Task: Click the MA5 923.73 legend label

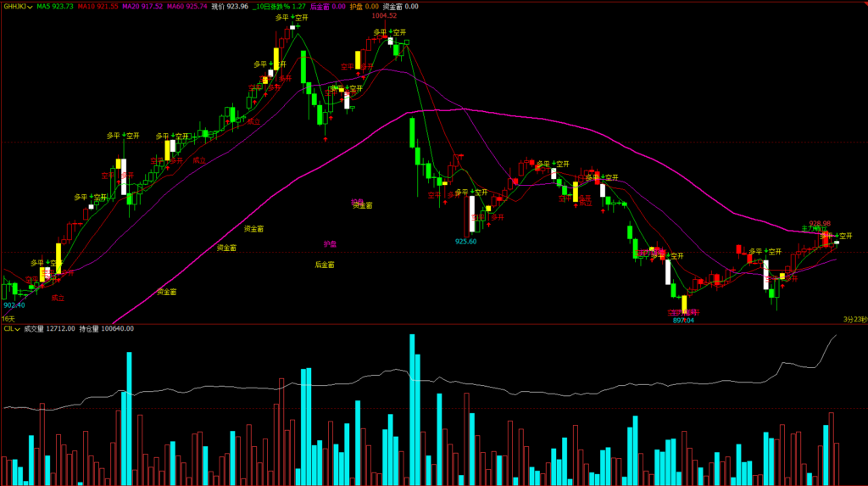Action: (55, 6)
